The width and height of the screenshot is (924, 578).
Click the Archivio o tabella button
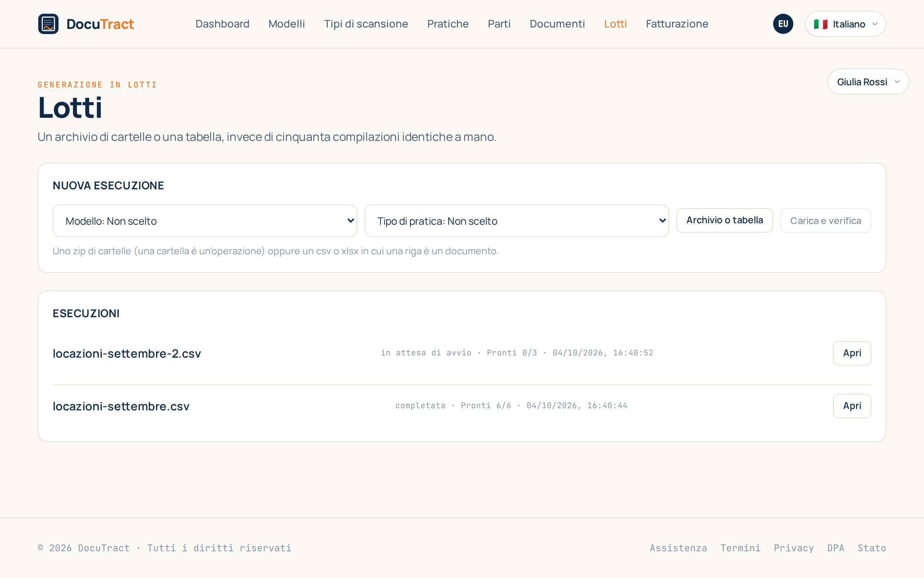724,220
